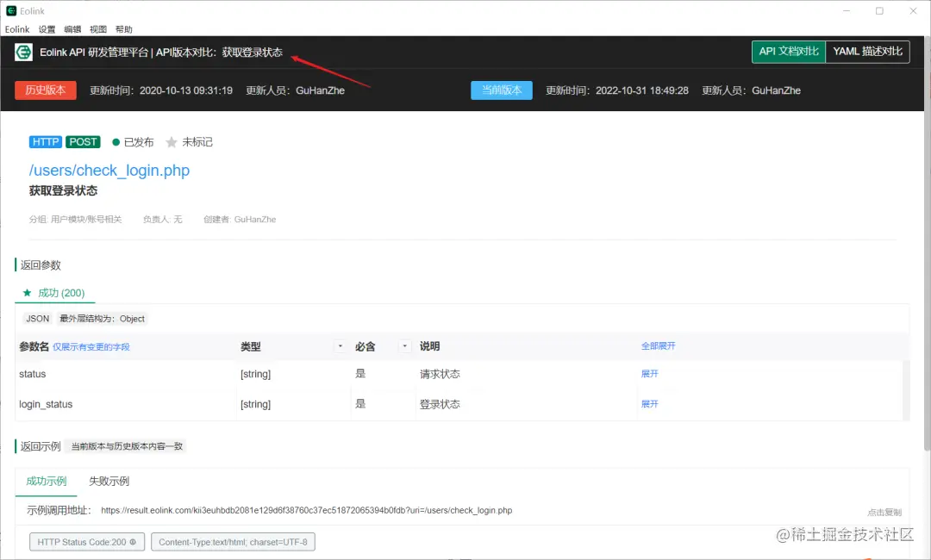This screenshot has height=560, width=931.
Task: Click the star icon beside 未标记
Action: (171, 142)
